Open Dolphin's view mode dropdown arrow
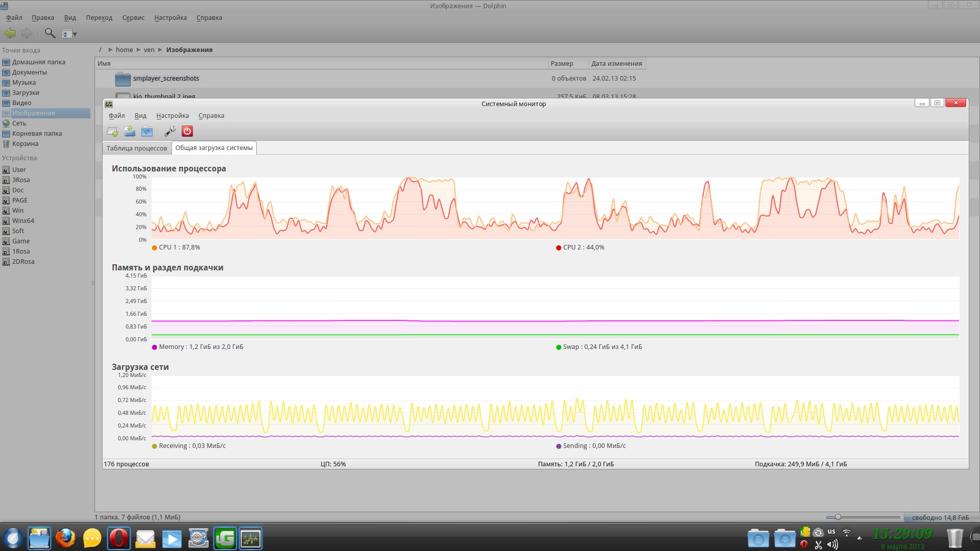The width and height of the screenshot is (980, 551). coord(75,34)
